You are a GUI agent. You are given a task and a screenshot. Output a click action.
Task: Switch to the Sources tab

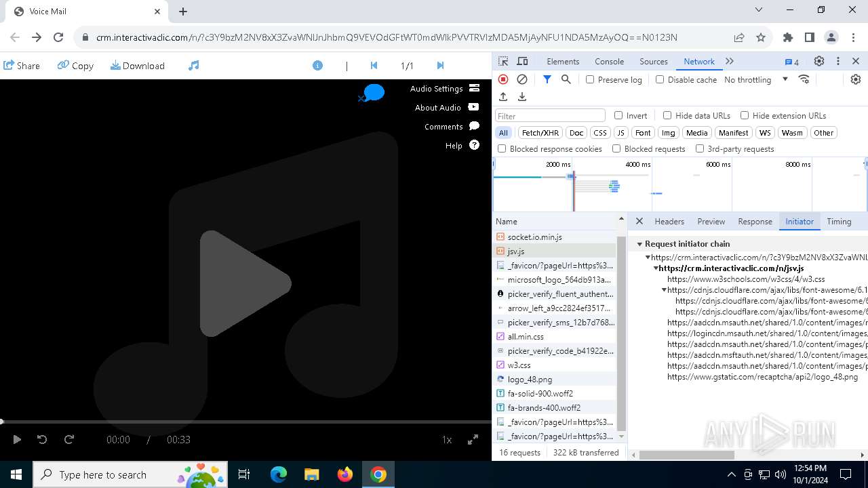(x=654, y=61)
